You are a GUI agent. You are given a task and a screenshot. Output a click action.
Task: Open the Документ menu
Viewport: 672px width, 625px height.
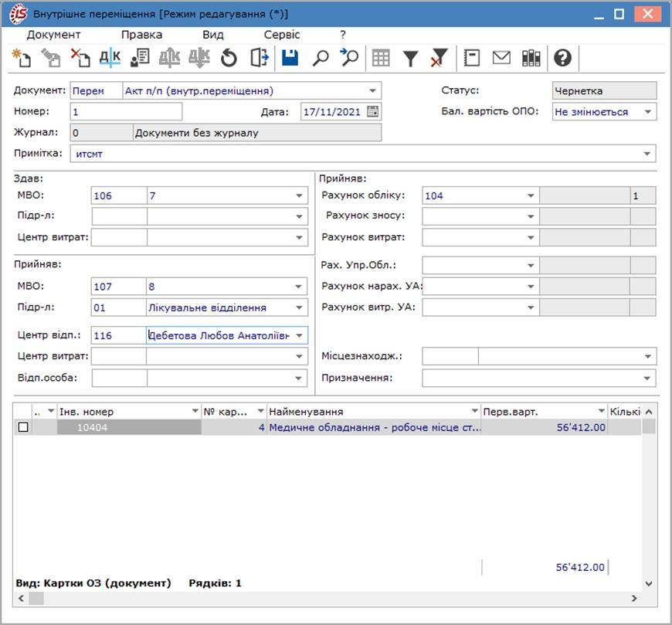53,35
